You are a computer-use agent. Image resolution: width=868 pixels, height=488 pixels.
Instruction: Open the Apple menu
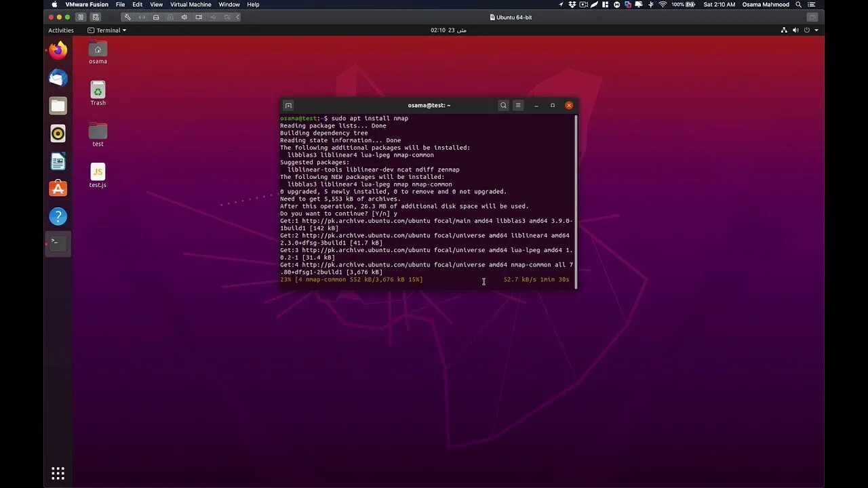[54, 5]
